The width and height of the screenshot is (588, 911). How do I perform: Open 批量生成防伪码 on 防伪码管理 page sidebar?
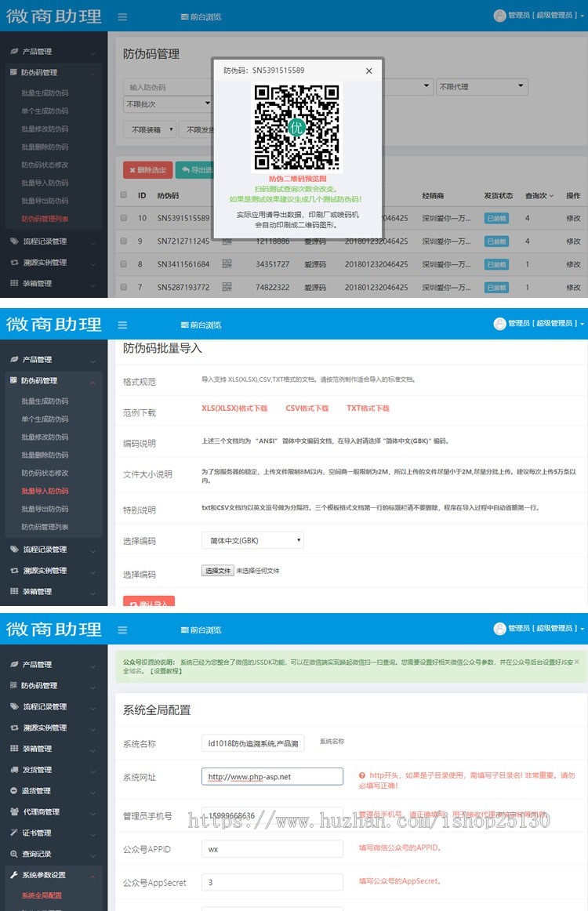point(45,93)
